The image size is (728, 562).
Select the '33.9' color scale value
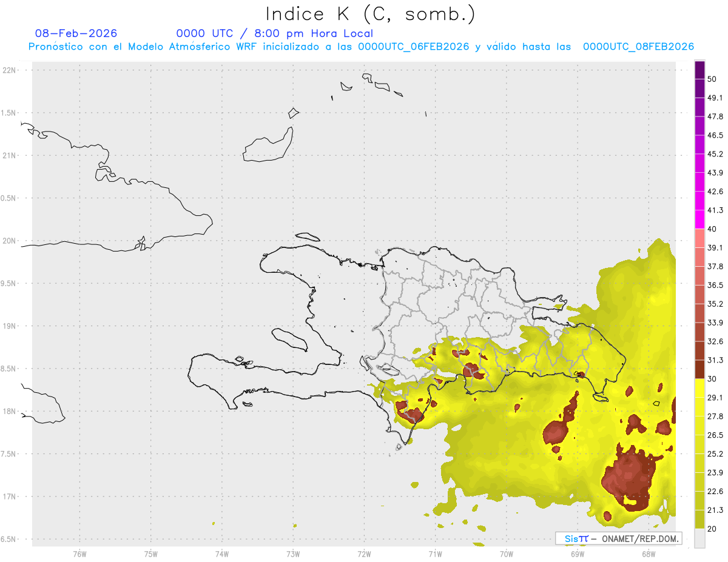point(715,323)
